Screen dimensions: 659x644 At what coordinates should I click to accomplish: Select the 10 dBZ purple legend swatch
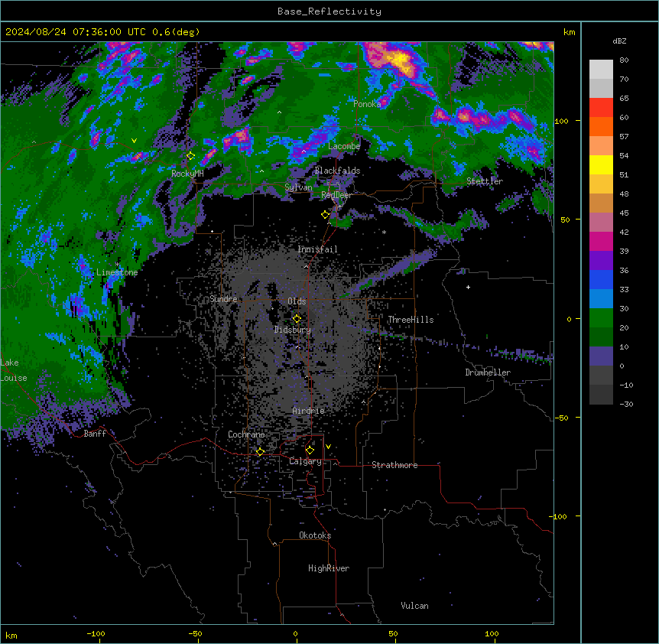601,356
